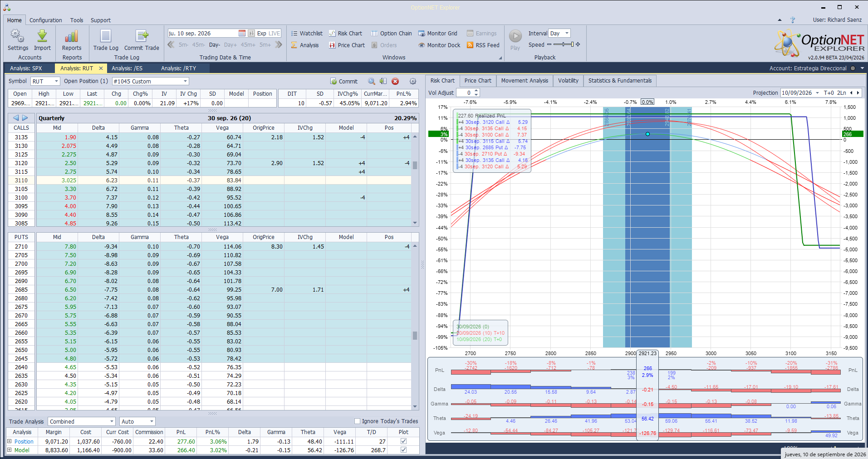Expand the Model analysis row

[9, 450]
